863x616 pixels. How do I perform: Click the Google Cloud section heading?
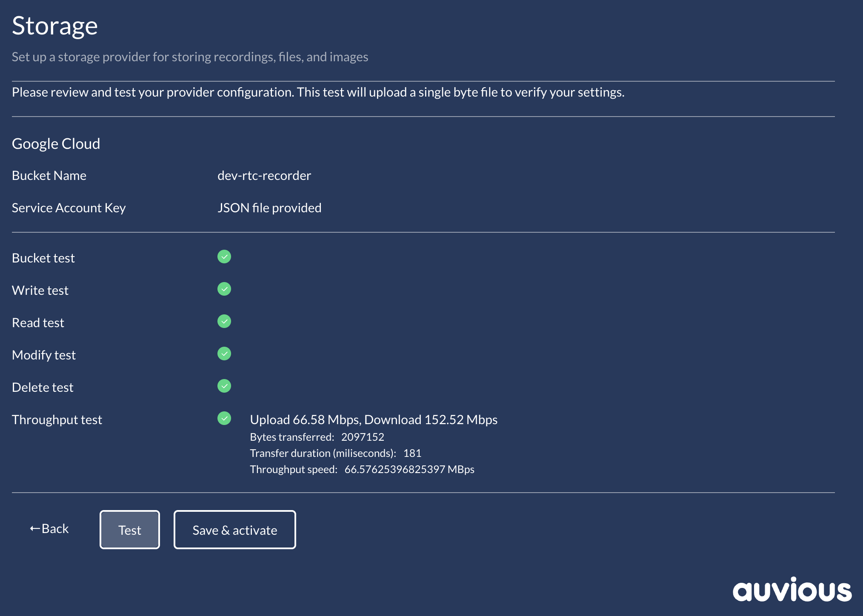point(56,143)
